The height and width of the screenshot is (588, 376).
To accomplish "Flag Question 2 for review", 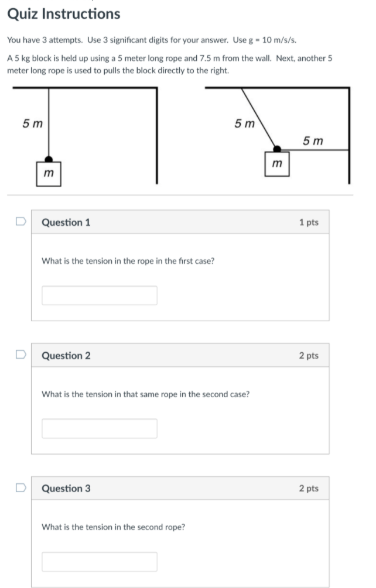I will [x=20, y=355].
